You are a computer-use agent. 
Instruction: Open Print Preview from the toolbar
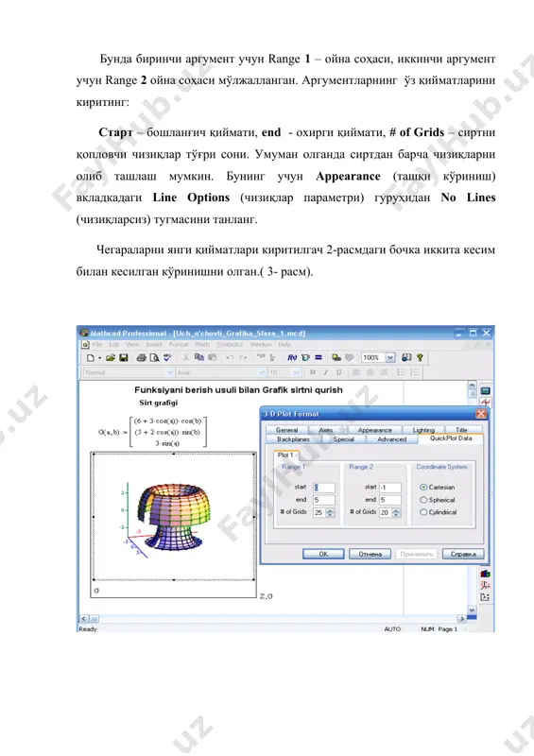154,358
